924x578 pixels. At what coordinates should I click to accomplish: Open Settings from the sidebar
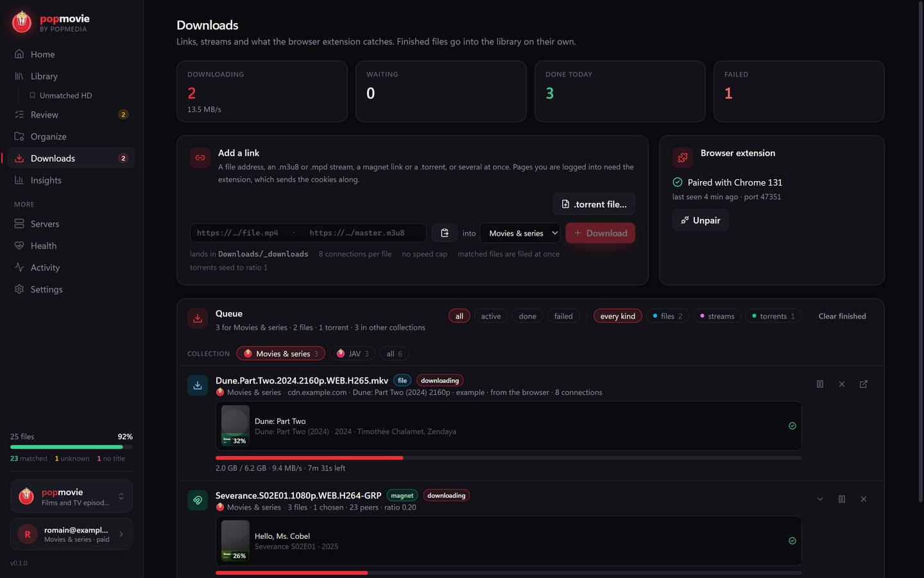coord(71,289)
